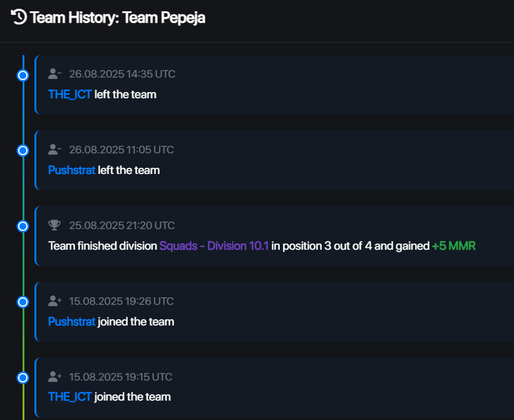Click the user-removed icon on the 14:35 entry
The image size is (514, 420).
(54, 74)
